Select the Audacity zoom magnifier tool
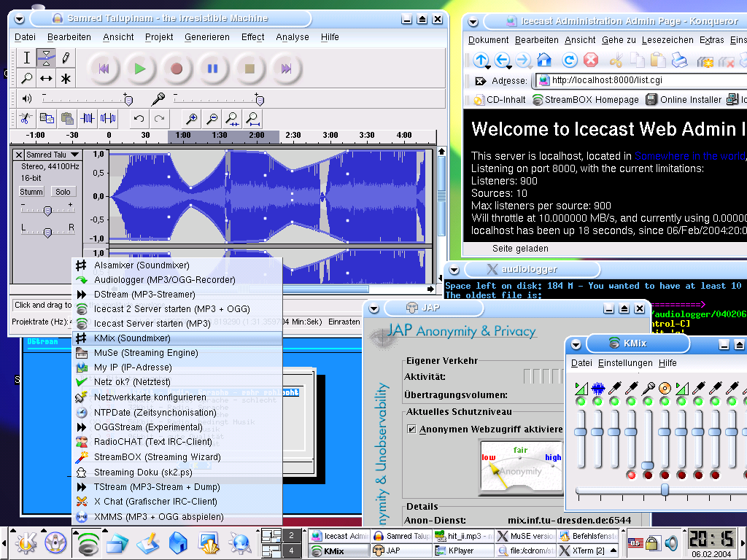 point(27,78)
